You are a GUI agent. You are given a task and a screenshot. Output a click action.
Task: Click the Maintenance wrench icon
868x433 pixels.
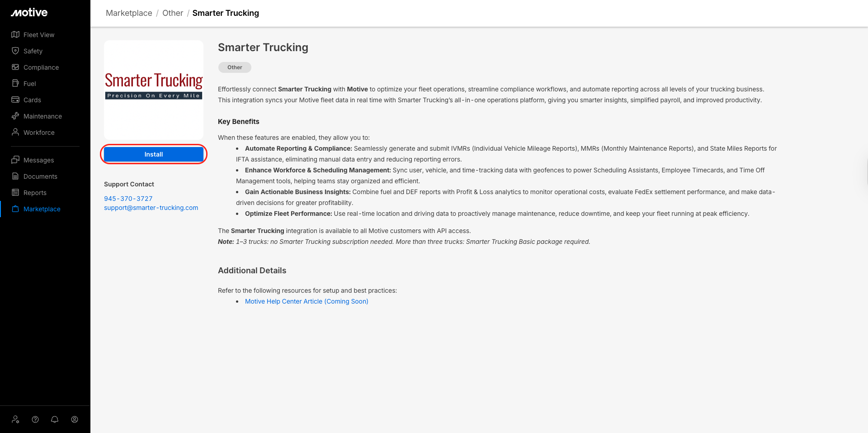[x=15, y=116]
